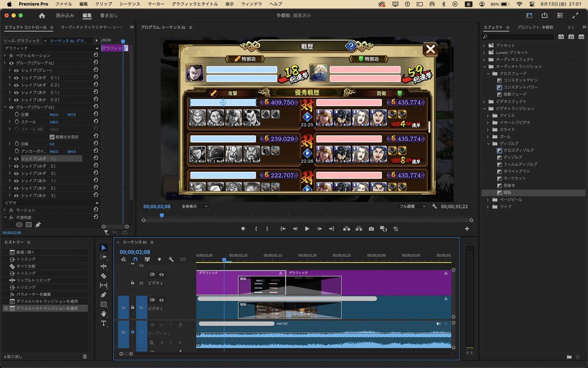Add a marker in the Program monitor
The height and width of the screenshot is (368, 588).
click(243, 229)
